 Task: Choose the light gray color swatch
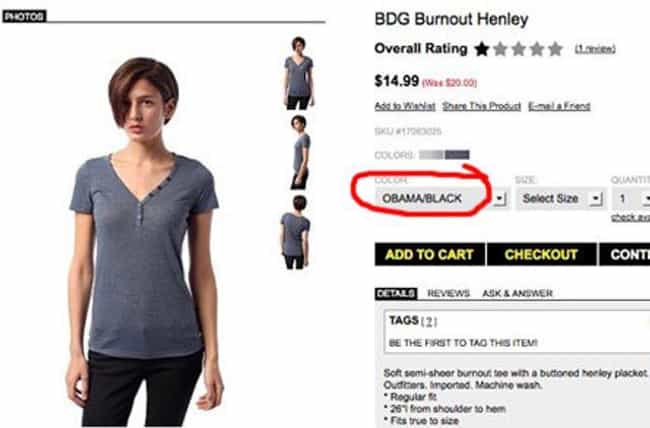click(x=432, y=155)
